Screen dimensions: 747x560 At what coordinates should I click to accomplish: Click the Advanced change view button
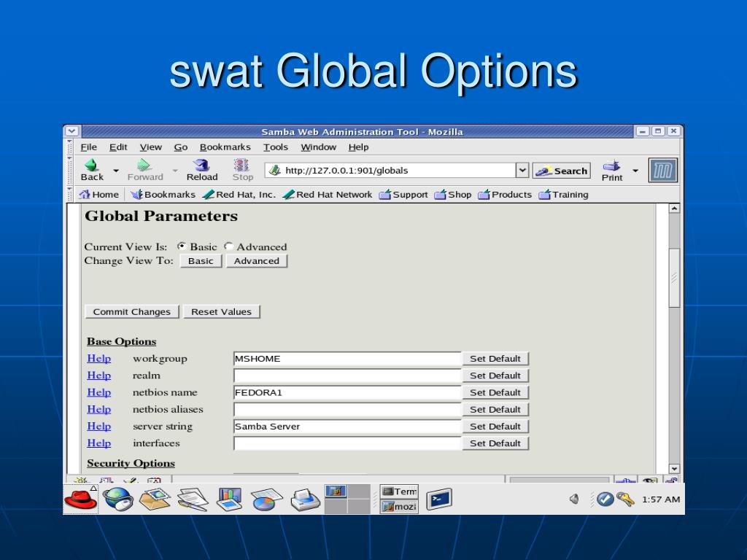(x=256, y=261)
